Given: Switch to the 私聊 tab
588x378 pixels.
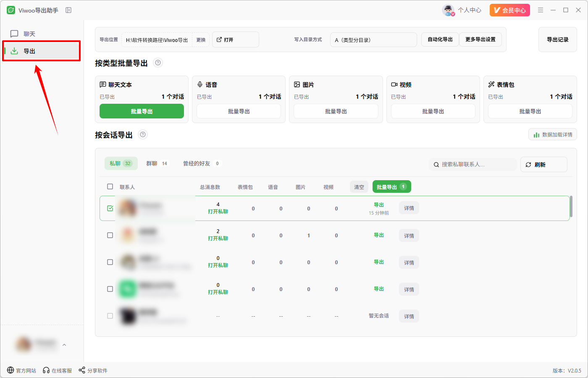Looking at the screenshot, I should 121,163.
